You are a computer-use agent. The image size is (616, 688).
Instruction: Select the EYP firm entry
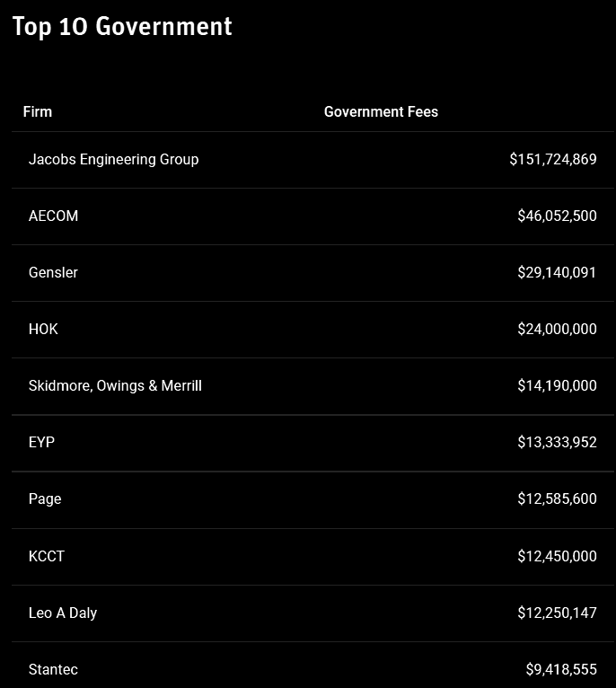tap(41, 442)
